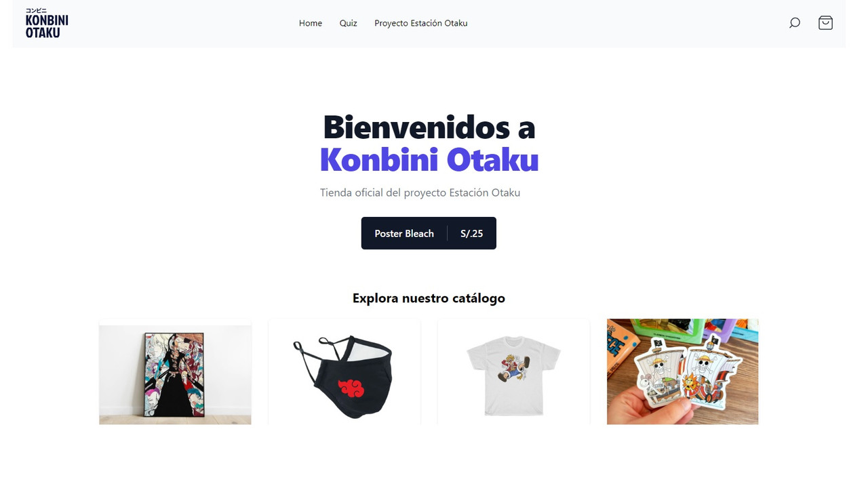
Task: Click the red cloud emblem on the mask
Action: click(351, 388)
